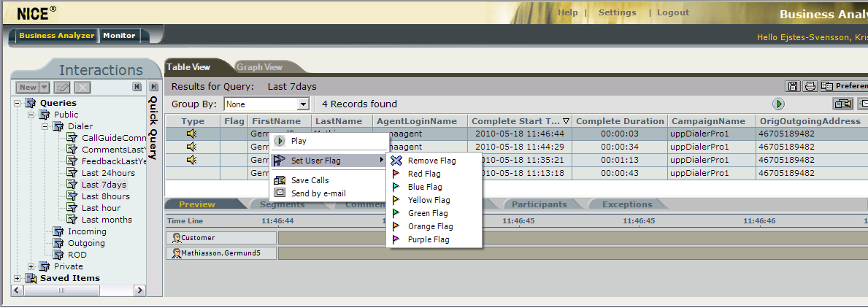
Task: Select the Last 24hours query
Action: point(108,173)
